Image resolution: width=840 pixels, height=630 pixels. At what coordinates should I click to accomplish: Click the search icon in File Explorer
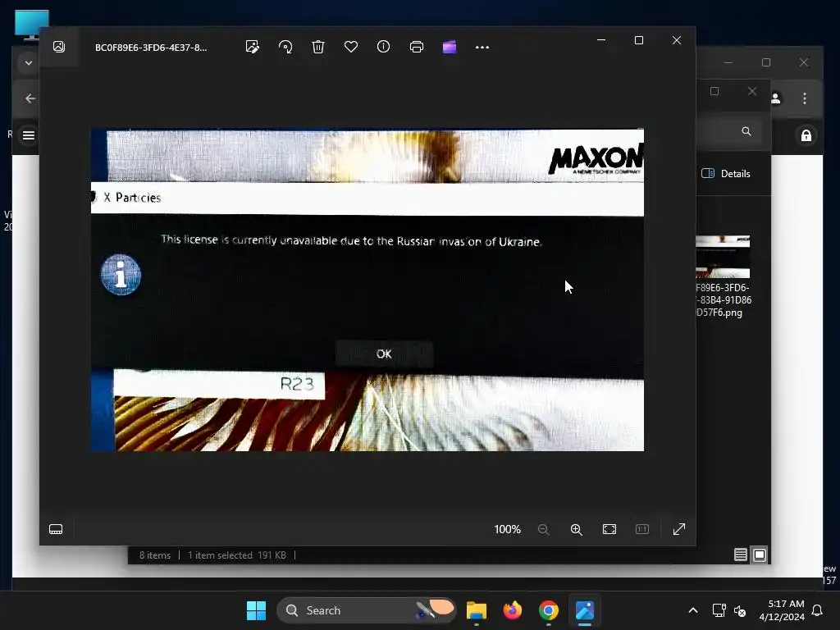(746, 131)
